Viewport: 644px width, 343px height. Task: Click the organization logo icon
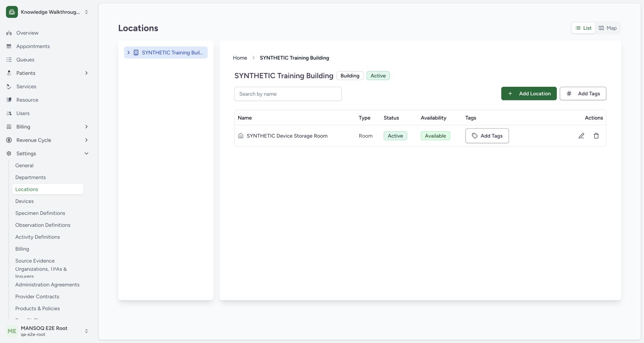12,12
